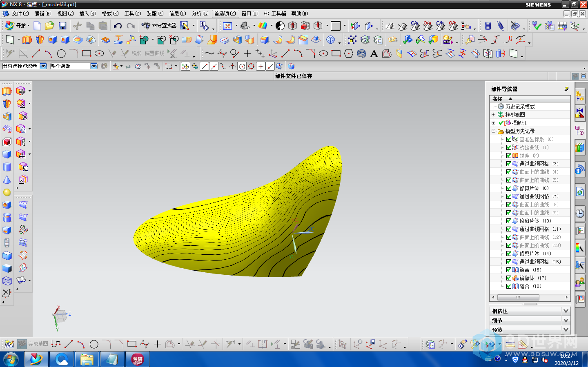Click the cone primitive icon in left toolbar
This screenshot has width=588, height=367.
(x=7, y=180)
